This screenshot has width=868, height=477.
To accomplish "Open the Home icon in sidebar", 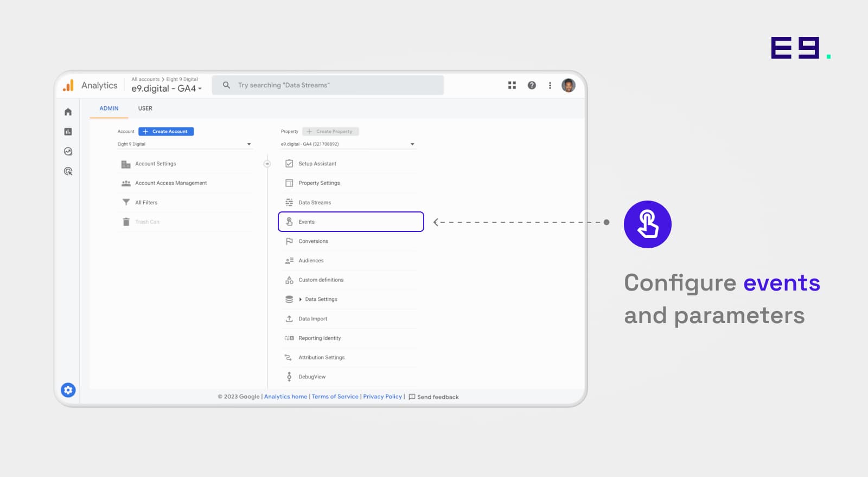I will [x=68, y=112].
